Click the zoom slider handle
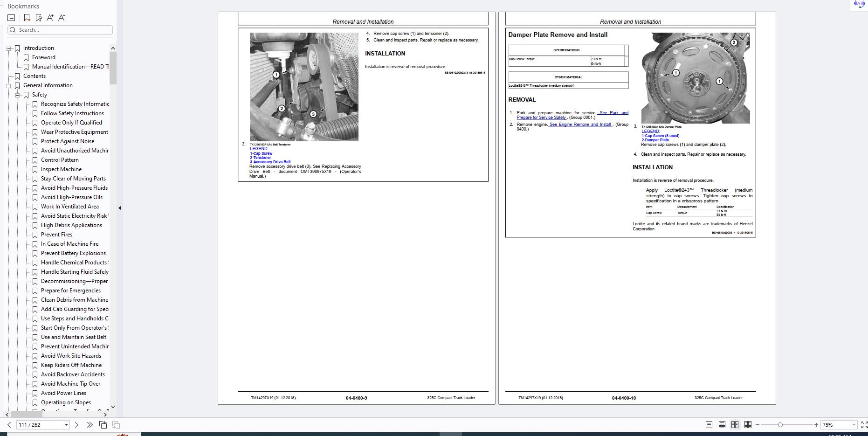The height and width of the screenshot is (436, 868). tap(780, 425)
